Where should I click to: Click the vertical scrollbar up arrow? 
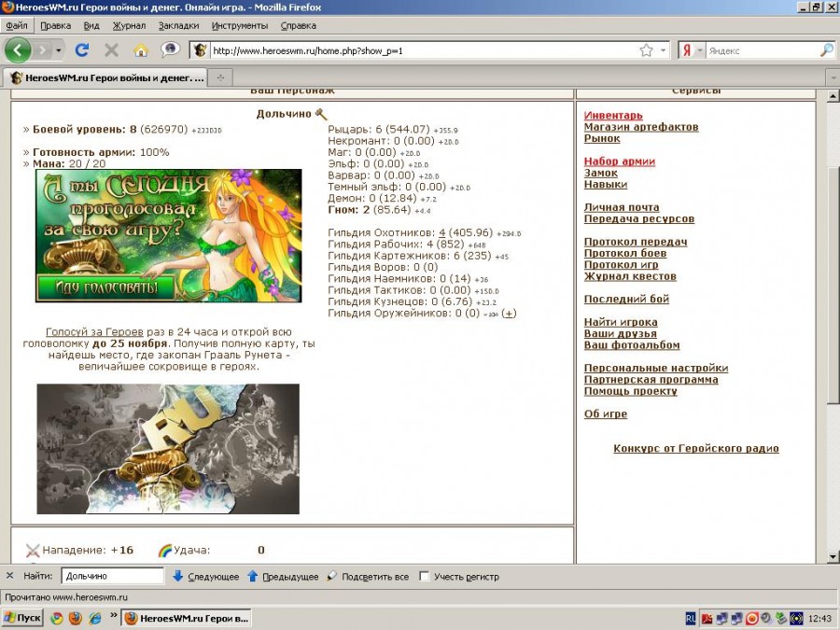tap(833, 96)
